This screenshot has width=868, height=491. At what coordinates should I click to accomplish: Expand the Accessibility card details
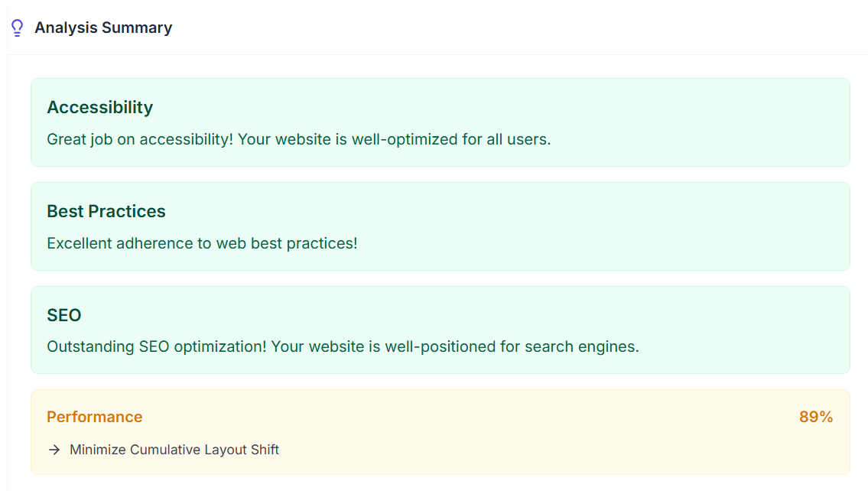click(440, 122)
